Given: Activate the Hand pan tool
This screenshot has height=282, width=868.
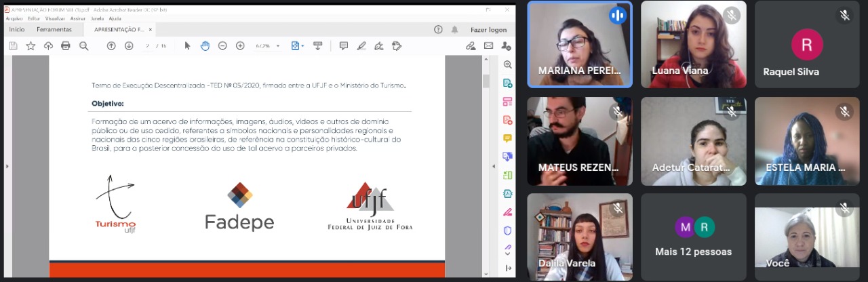Looking at the screenshot, I should 205,45.
